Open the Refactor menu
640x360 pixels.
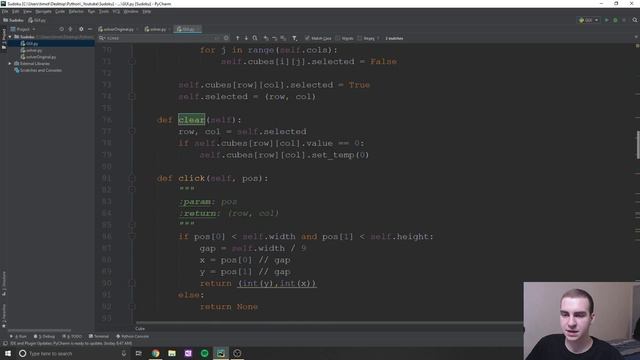point(76,11)
